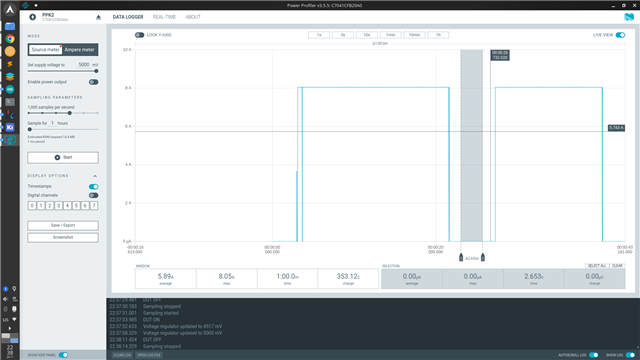Click the supply voltage slider handle

(x=96, y=71)
